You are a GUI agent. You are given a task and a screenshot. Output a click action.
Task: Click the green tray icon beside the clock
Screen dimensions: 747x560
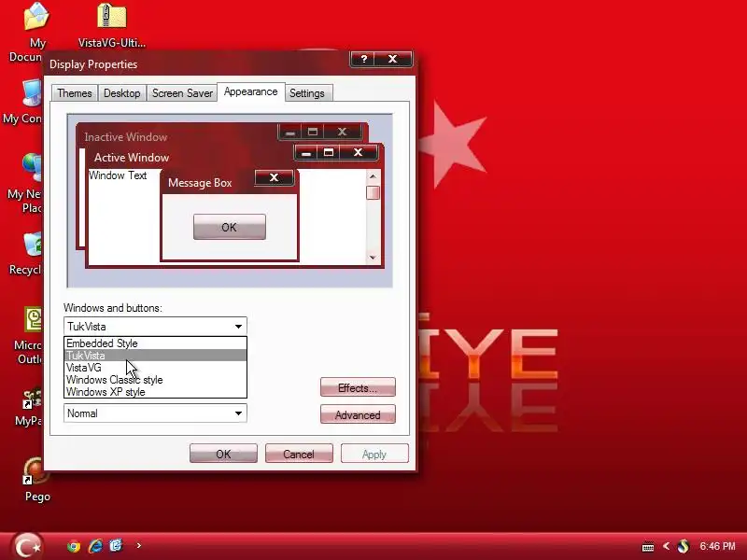click(x=684, y=546)
